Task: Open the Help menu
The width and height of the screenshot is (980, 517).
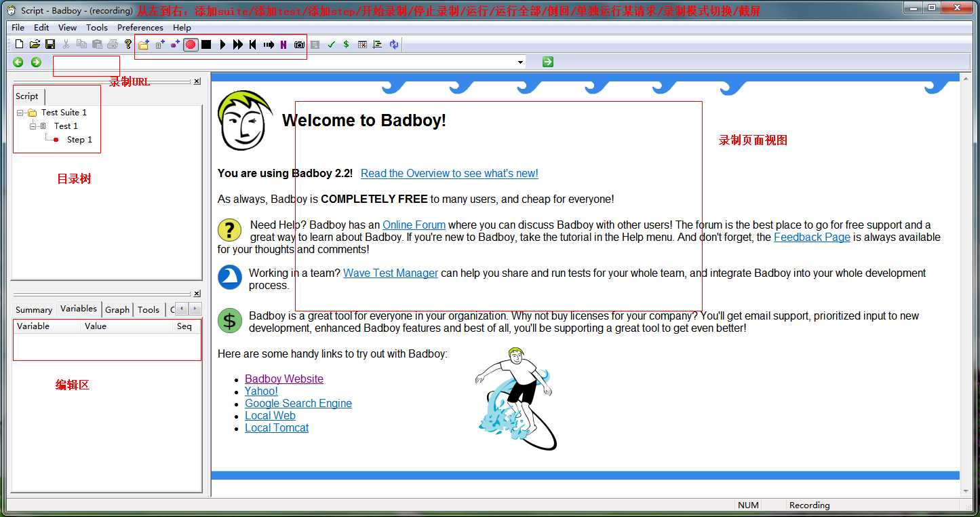Action: click(182, 27)
